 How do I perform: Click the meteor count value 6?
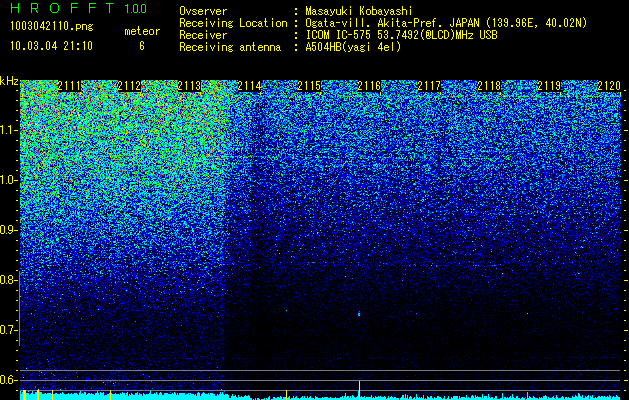click(142, 46)
